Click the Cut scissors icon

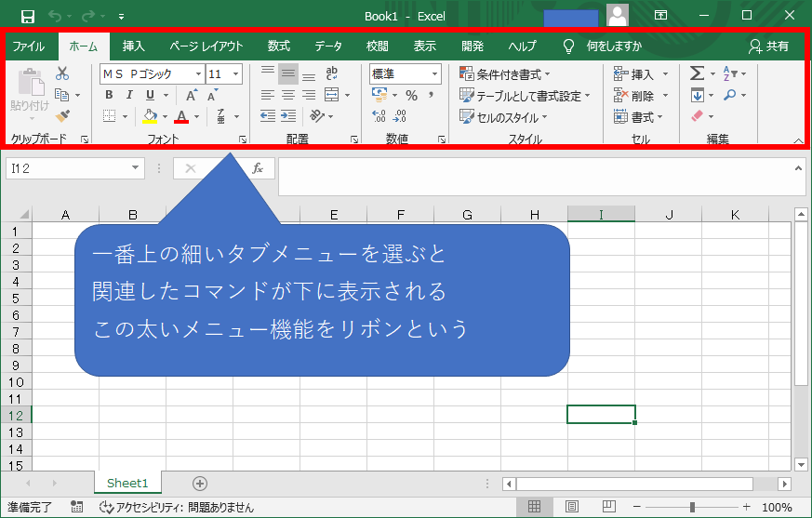click(x=62, y=74)
